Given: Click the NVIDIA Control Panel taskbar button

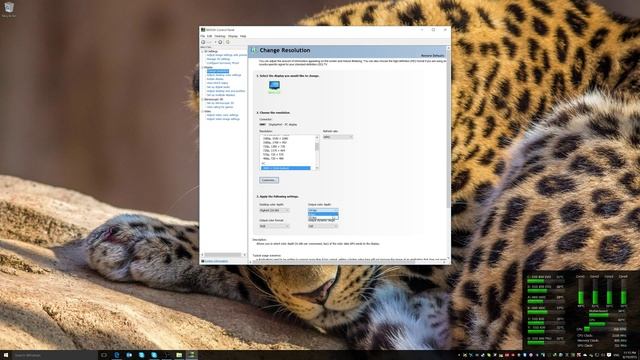Looking at the screenshot, I should (191, 355).
